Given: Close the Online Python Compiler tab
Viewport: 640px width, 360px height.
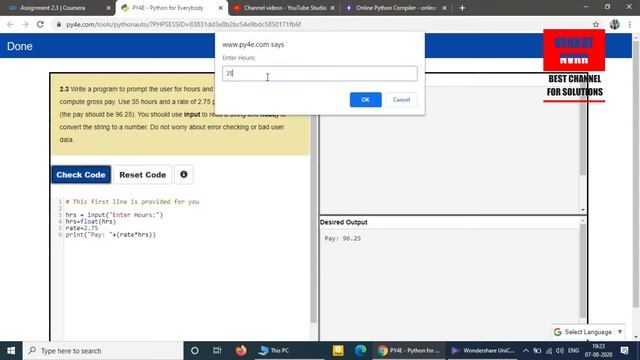Looking at the screenshot, I should coord(444,8).
